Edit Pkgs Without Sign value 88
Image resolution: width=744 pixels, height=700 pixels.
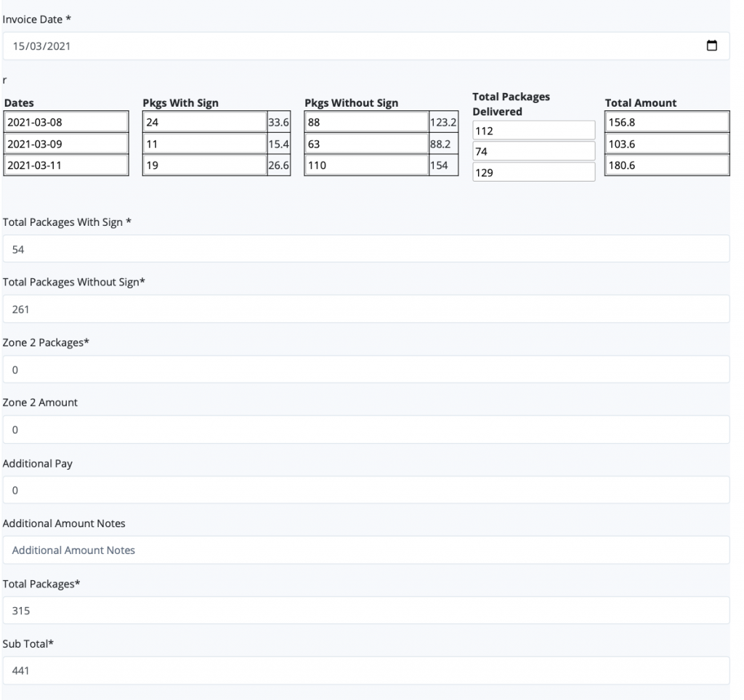tap(367, 122)
